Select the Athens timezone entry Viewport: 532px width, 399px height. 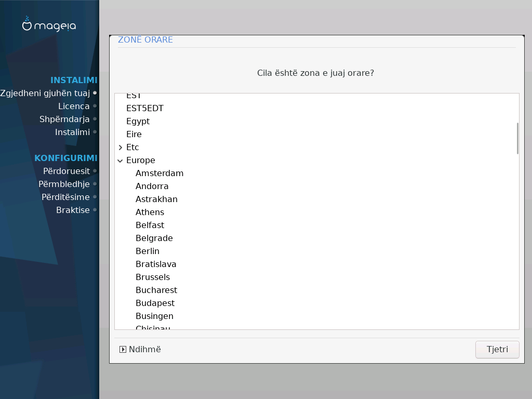(x=150, y=212)
